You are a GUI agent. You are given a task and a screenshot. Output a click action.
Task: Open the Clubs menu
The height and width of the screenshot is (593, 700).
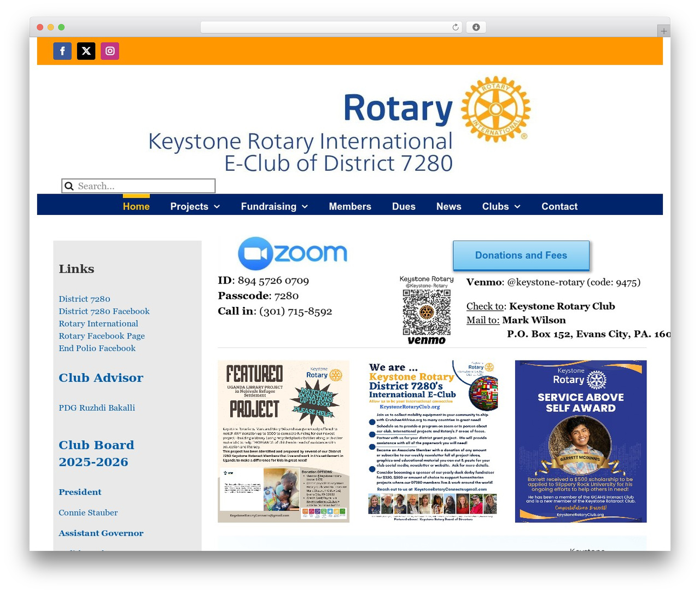point(495,206)
